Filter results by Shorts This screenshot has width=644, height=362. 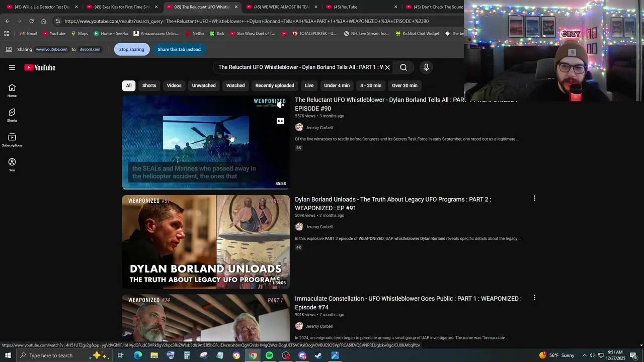(149, 85)
